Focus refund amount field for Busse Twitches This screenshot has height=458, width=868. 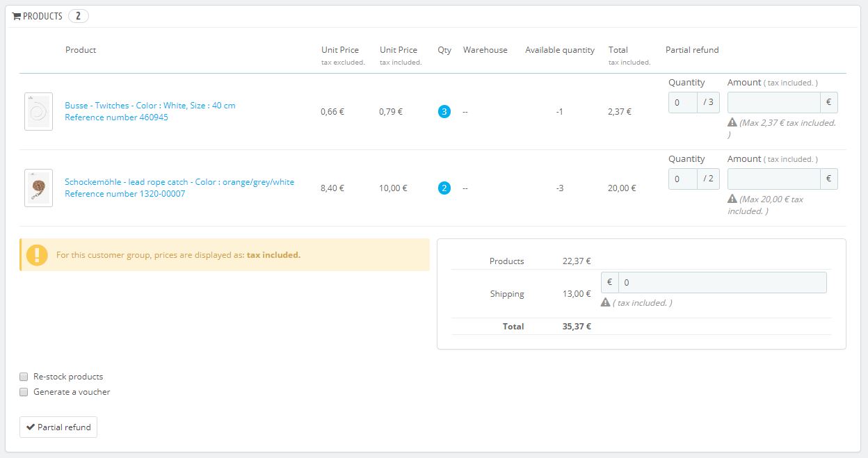774,103
